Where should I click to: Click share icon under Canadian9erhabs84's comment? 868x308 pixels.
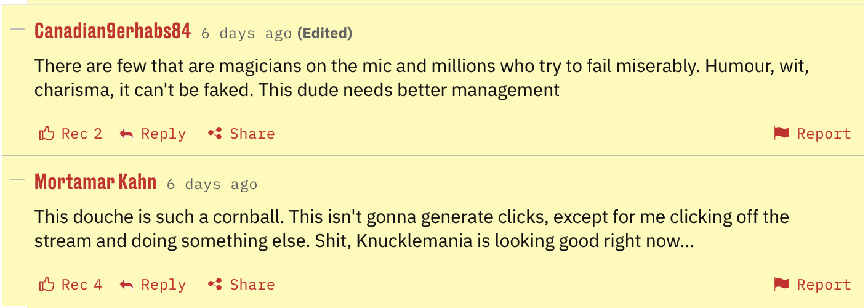(x=215, y=134)
